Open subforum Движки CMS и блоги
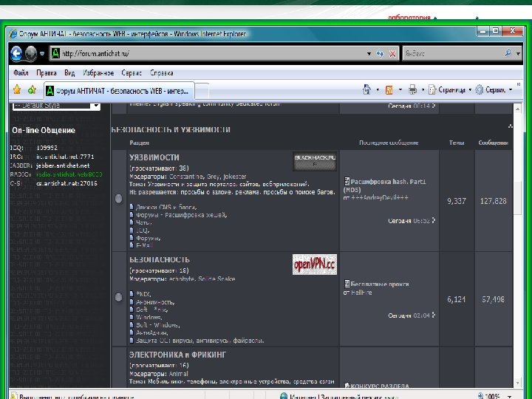This screenshot has height=399, width=532. (166, 207)
